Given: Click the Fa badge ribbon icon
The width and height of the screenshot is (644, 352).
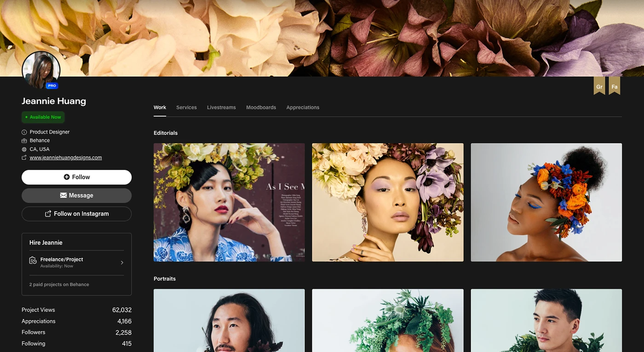Looking at the screenshot, I should [x=614, y=86].
